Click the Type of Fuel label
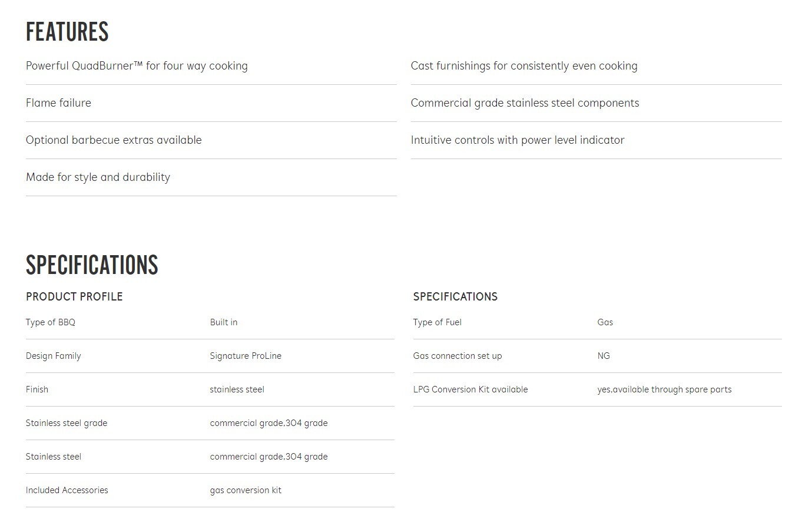This screenshot has width=812, height=525. pyautogui.click(x=438, y=322)
